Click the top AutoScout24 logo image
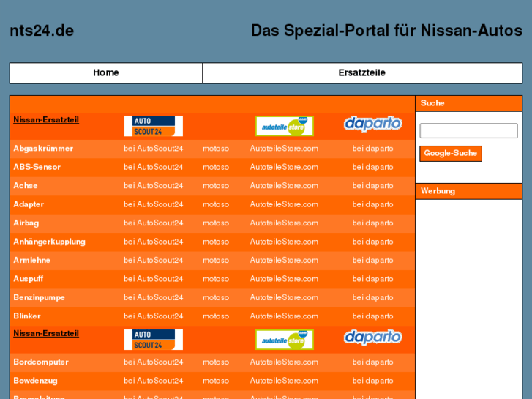Image resolution: width=532 pixels, height=399 pixels. [x=154, y=126]
